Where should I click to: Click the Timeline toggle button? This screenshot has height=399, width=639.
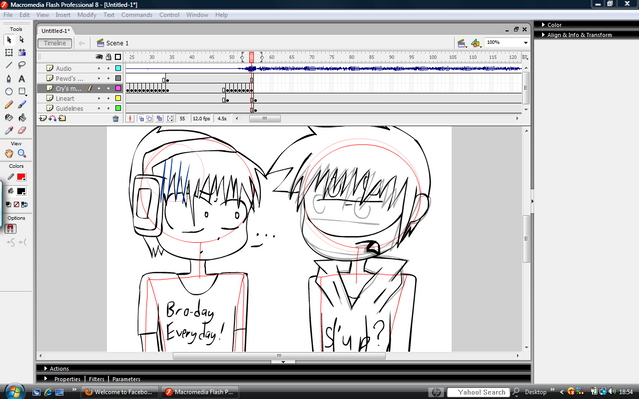point(55,43)
